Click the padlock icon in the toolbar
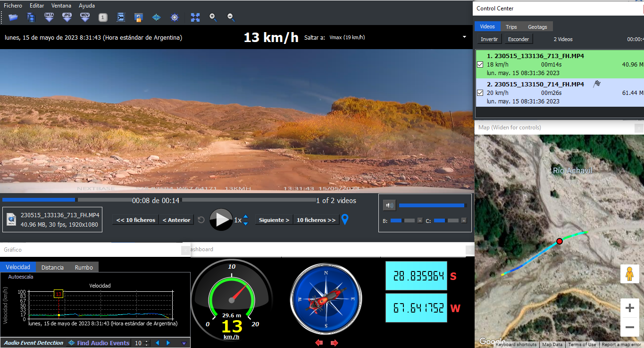 click(x=138, y=17)
